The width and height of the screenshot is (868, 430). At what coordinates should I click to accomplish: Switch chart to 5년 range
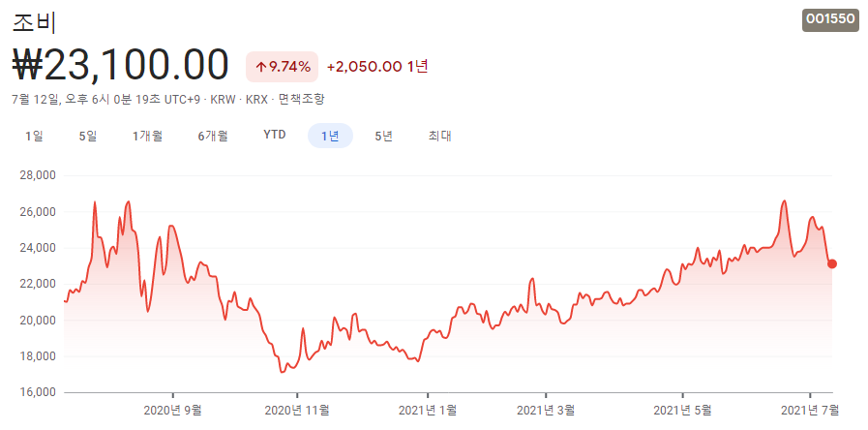383,136
